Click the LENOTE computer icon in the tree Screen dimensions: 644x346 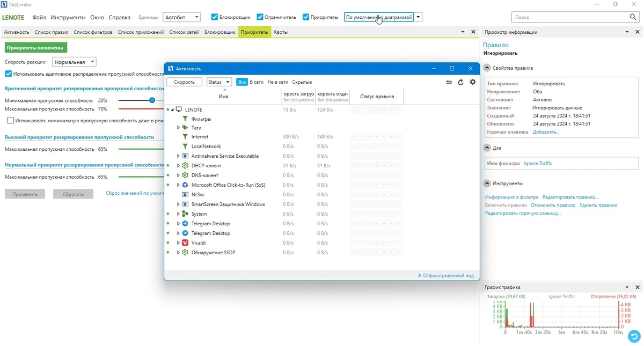tap(179, 109)
